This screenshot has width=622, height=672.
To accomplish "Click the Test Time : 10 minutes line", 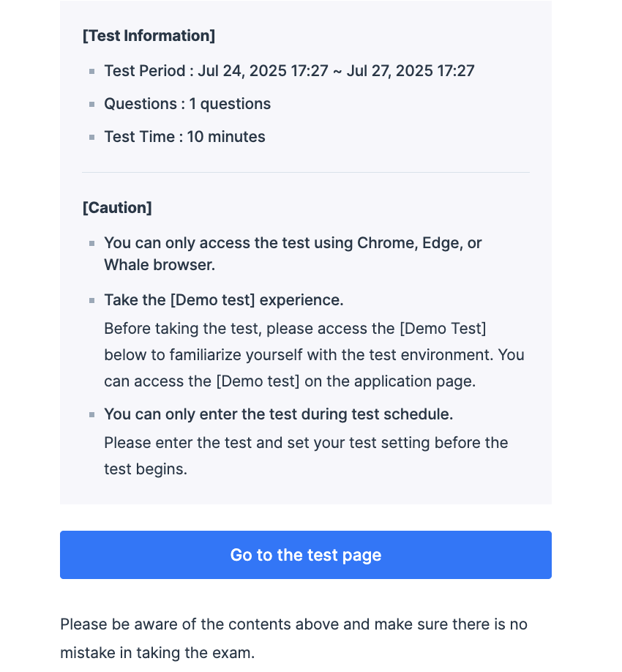I will [x=184, y=137].
